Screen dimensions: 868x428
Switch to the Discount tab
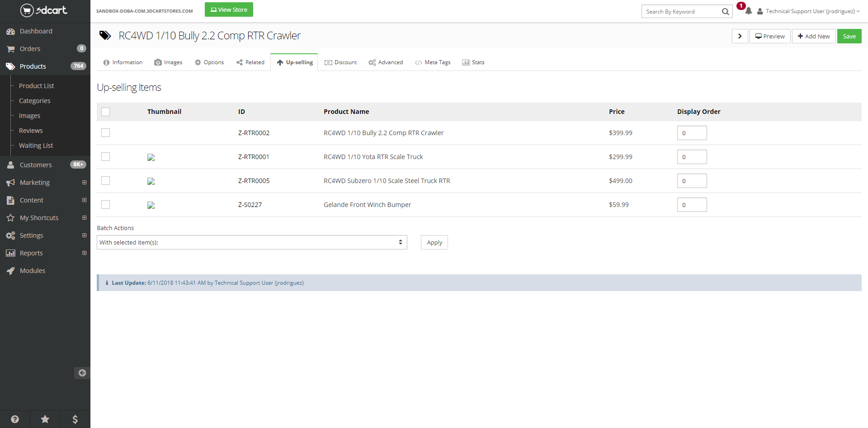tap(341, 62)
